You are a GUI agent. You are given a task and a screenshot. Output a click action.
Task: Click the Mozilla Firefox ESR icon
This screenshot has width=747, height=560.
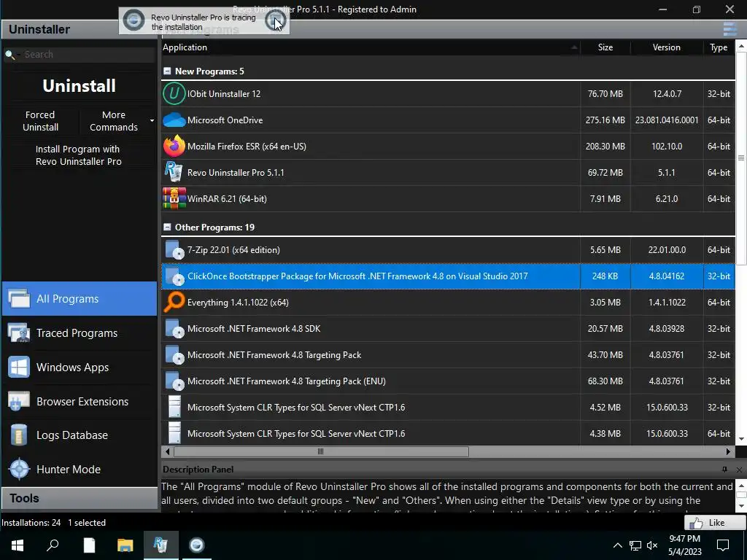coord(174,146)
